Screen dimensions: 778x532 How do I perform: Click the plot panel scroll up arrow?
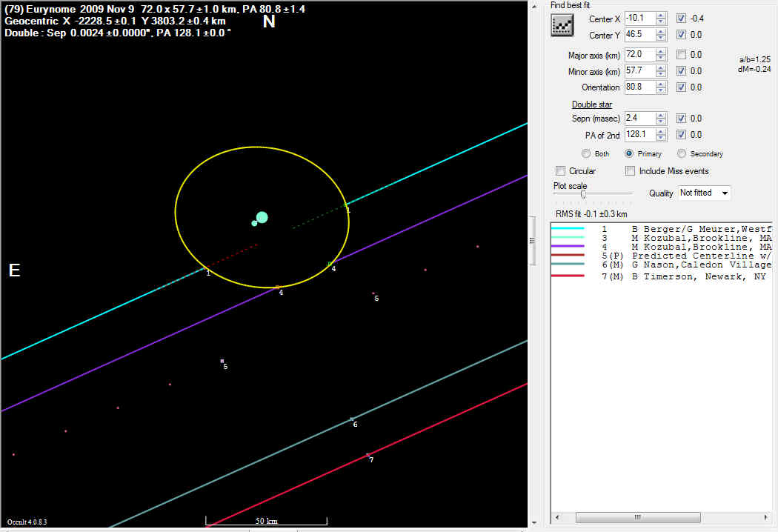click(534, 7)
